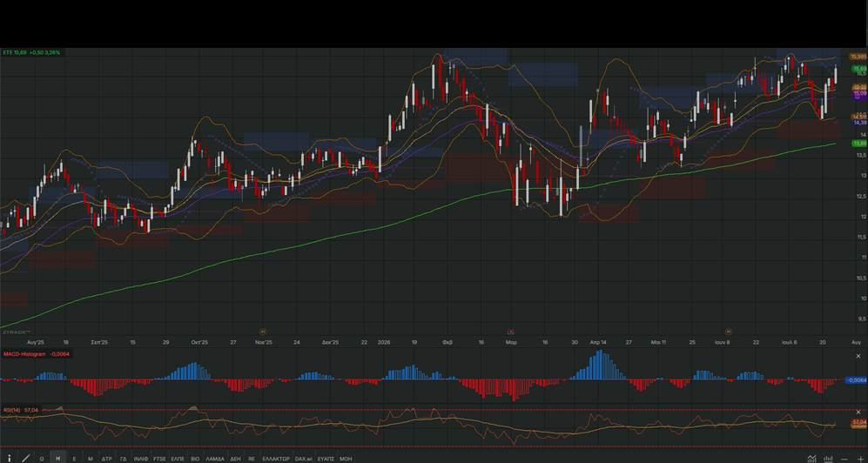This screenshot has height=463, width=868.
Task: Select the Ω hourly interval button
Action: tap(42, 459)
